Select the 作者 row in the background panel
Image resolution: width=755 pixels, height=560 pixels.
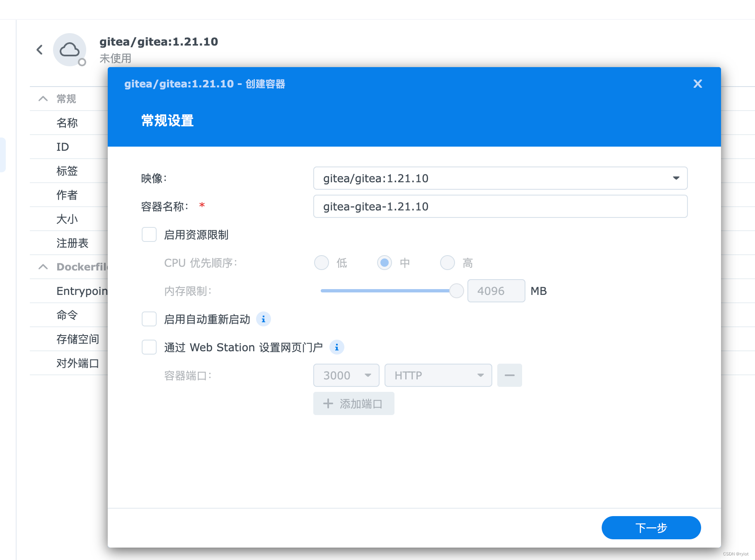[69, 195]
